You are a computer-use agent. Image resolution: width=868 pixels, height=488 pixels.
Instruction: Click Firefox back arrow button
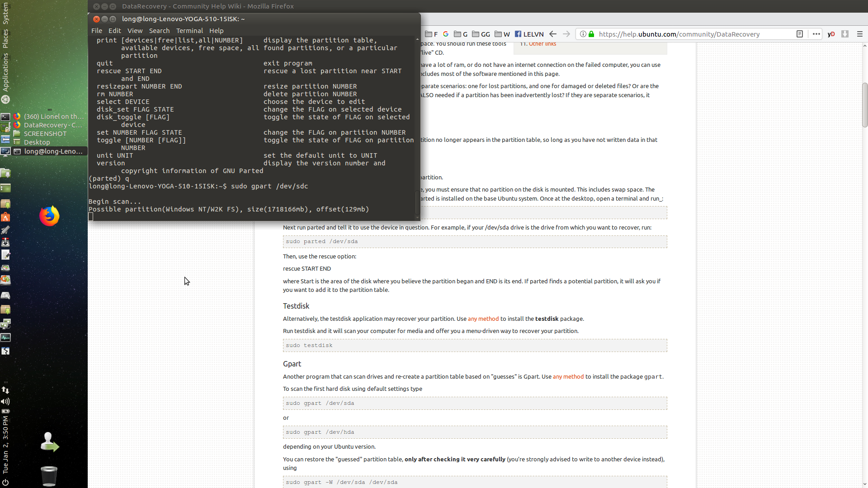click(552, 34)
